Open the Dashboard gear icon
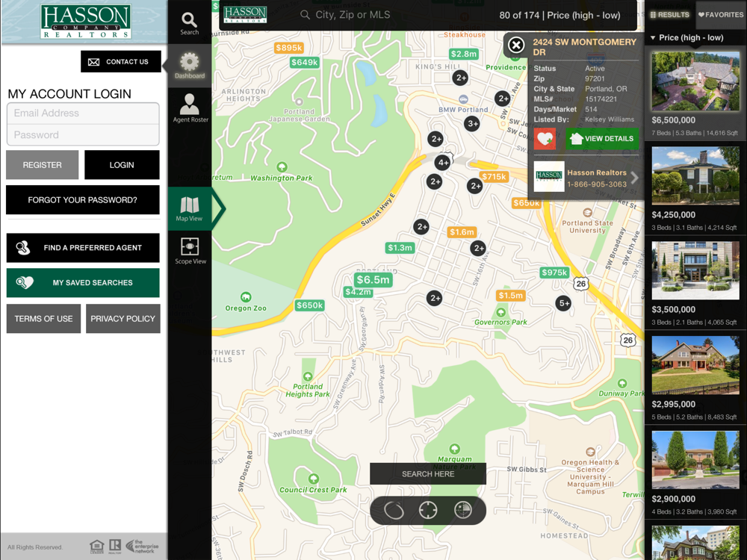 point(190,65)
